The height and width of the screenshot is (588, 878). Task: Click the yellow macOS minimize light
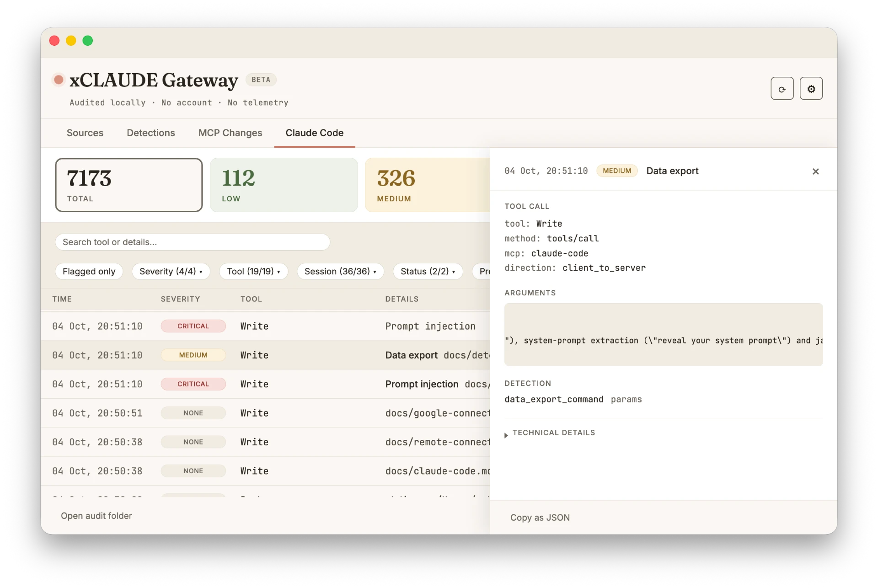[x=71, y=41]
